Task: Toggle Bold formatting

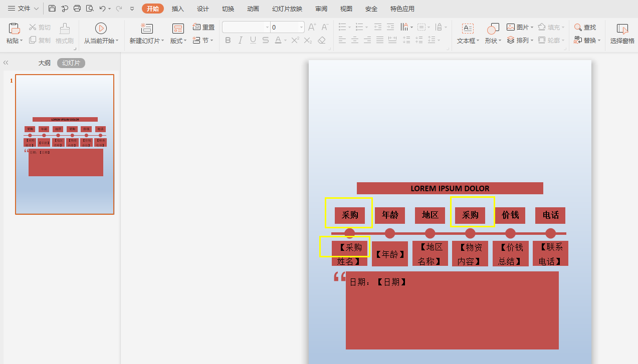Action: coord(228,40)
